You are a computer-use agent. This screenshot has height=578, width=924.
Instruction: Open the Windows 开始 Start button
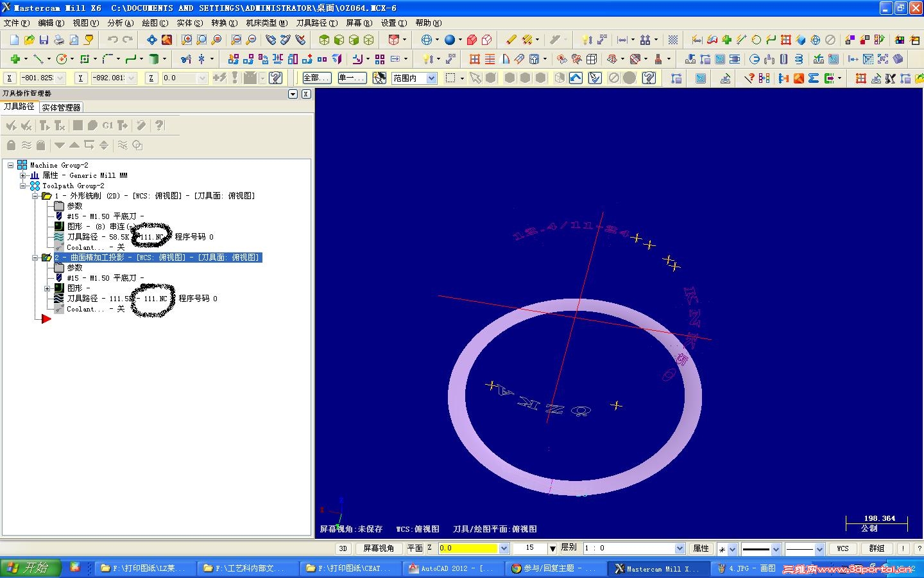[x=31, y=568]
